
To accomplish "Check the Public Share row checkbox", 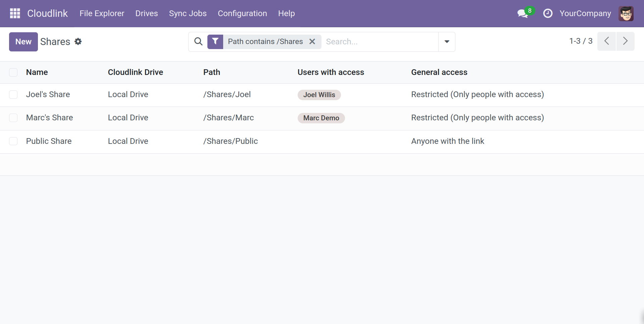I will [x=13, y=141].
